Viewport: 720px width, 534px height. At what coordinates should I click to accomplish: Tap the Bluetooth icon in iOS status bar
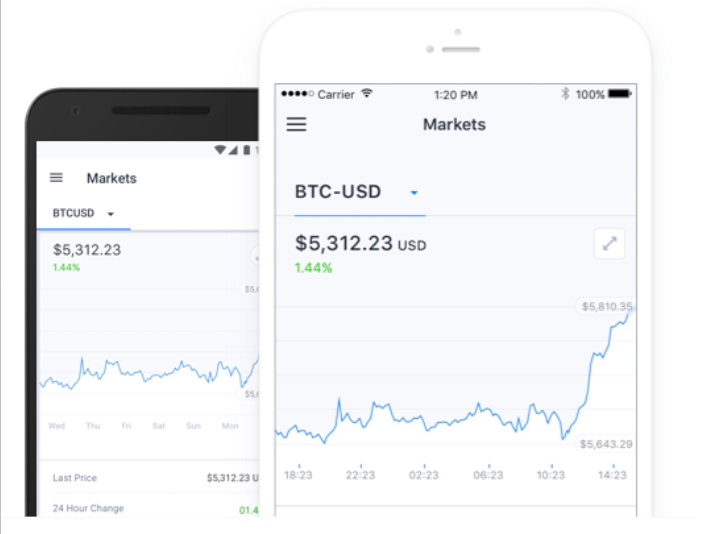[x=565, y=94]
